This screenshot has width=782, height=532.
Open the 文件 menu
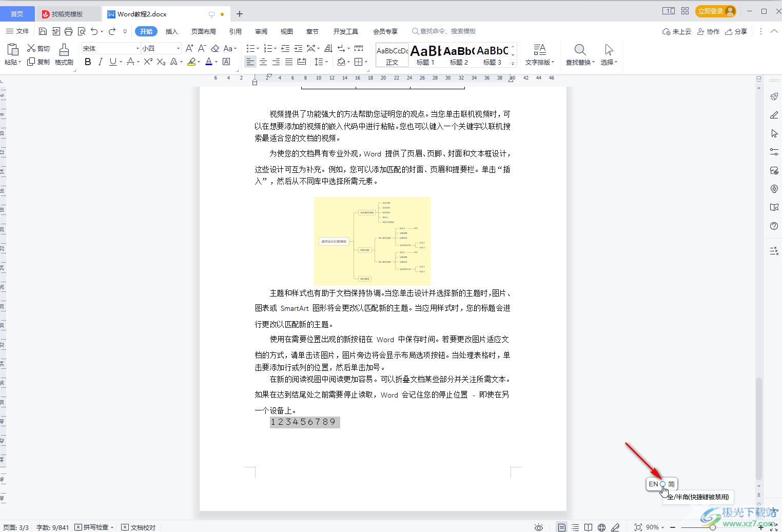[17, 31]
